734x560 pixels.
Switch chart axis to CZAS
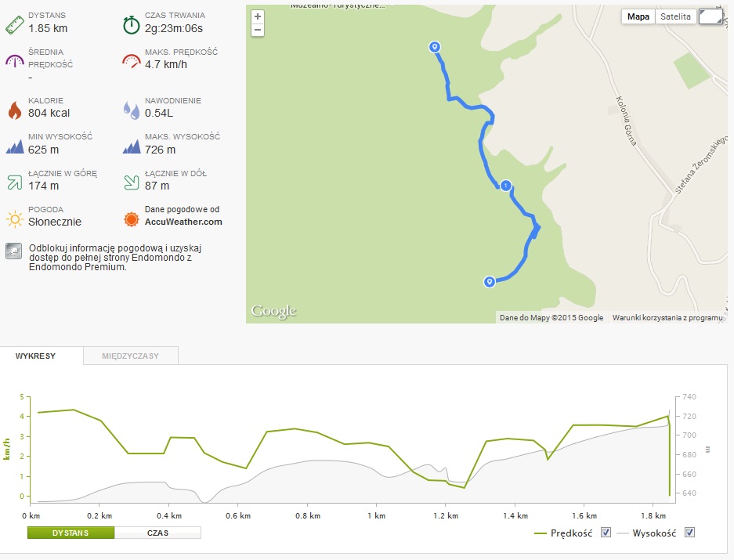click(157, 533)
